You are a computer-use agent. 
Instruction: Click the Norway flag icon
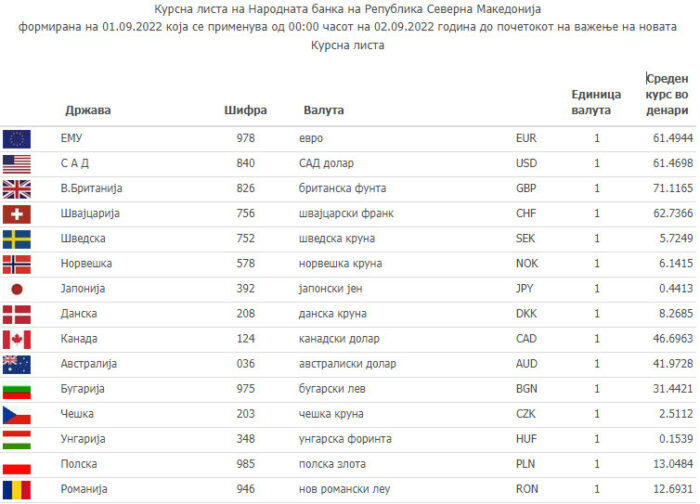[x=17, y=264]
